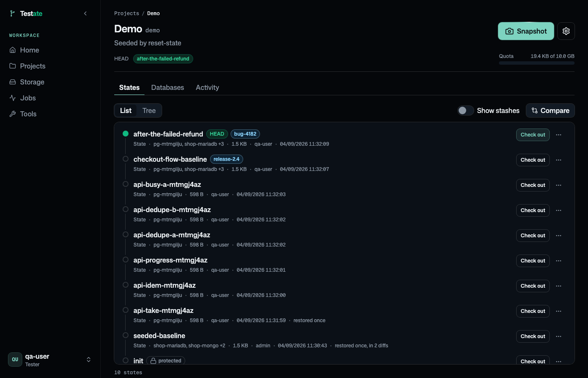Viewport: 588px width, 378px height.
Task: Open more options for api-take-mtmgj4az
Action: coord(559,311)
